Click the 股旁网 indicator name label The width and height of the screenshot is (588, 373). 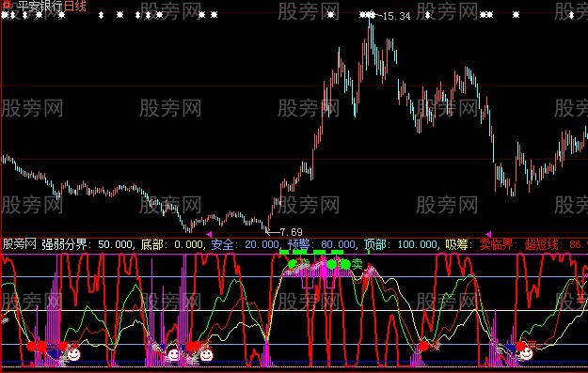pos(20,244)
